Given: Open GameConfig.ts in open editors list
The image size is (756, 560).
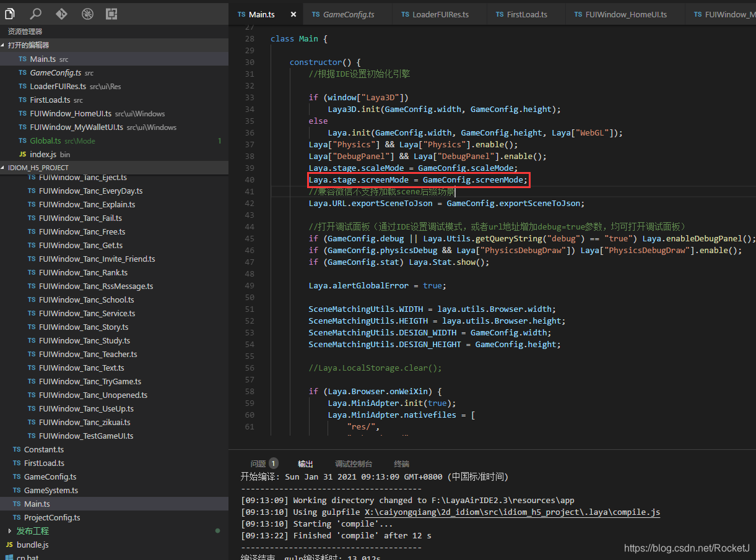Looking at the screenshot, I should click(x=114, y=72).
